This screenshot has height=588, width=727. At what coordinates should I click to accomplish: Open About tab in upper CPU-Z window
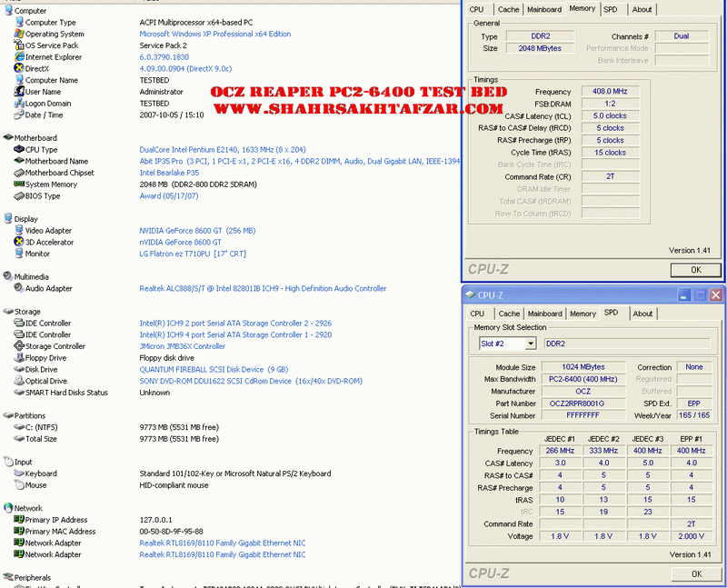(x=642, y=9)
